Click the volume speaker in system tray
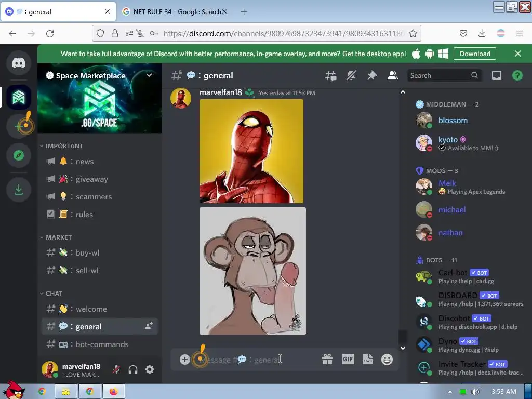This screenshot has width=532, height=399. (x=475, y=392)
